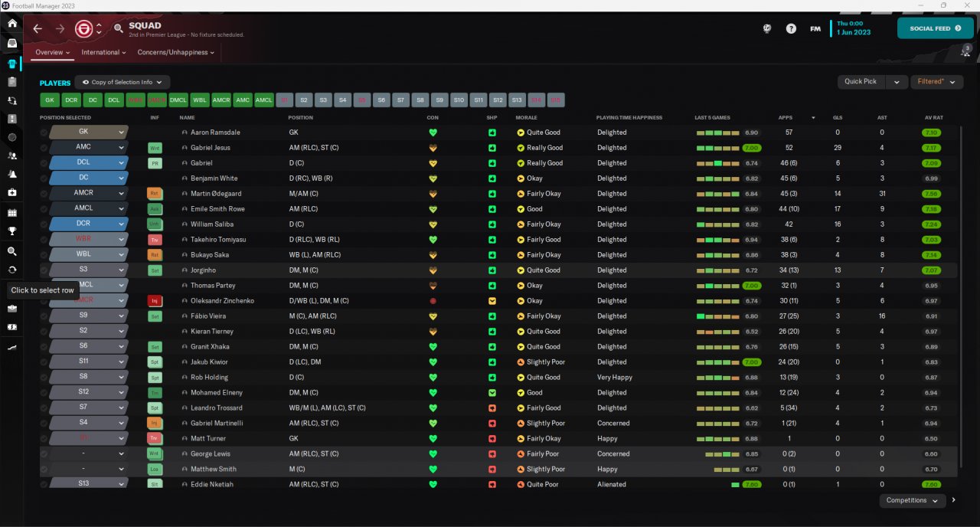The height and width of the screenshot is (527, 980).
Task: Select the green GK position pill
Action: point(50,100)
